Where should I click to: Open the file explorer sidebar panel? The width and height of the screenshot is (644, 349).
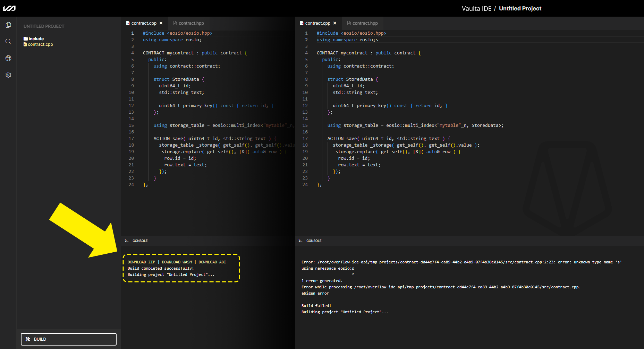point(8,25)
